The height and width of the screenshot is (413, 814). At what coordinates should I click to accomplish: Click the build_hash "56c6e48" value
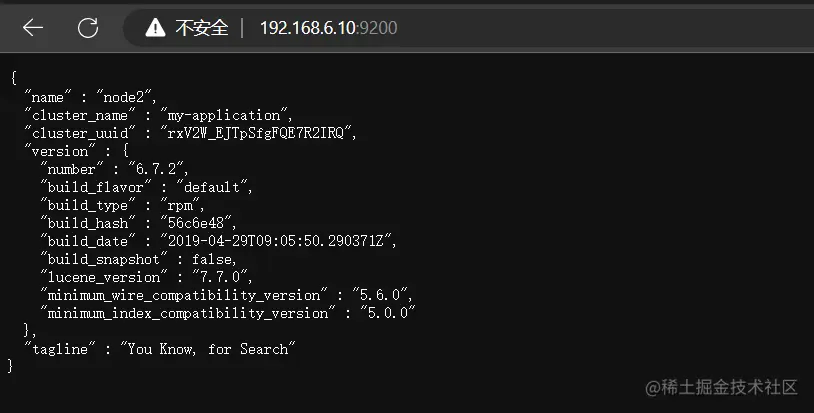click(x=208, y=223)
